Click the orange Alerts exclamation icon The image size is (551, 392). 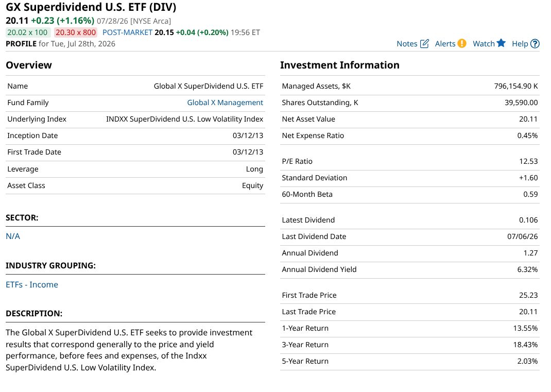click(462, 43)
